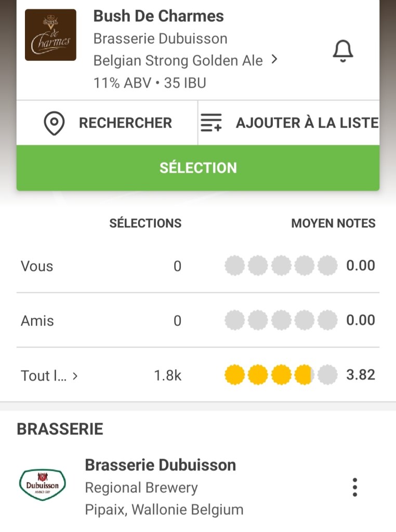The height and width of the screenshot is (532, 396).
Task: Tap the RECHERCHER button label
Action: point(125,123)
